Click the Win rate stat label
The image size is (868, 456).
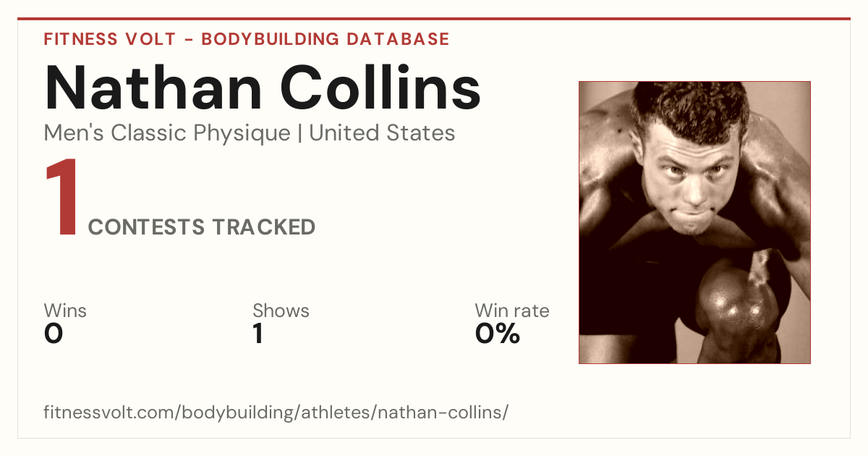512,311
